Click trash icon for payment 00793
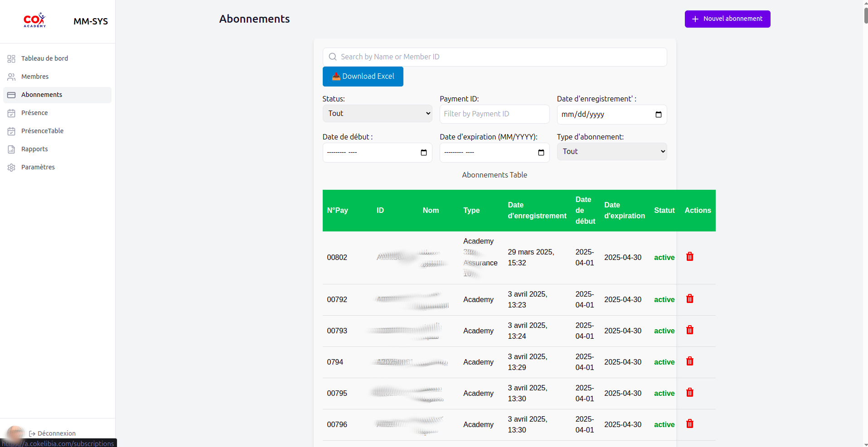 (689, 330)
